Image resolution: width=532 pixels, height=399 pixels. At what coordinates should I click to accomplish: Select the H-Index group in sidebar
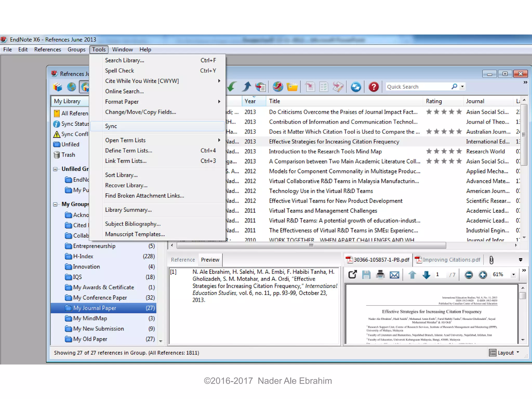coord(83,256)
